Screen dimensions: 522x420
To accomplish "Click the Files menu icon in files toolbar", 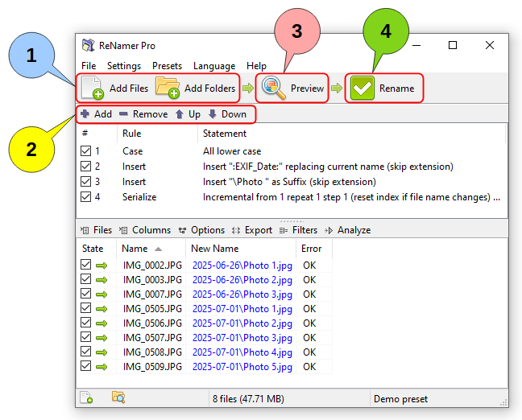I will (x=85, y=230).
